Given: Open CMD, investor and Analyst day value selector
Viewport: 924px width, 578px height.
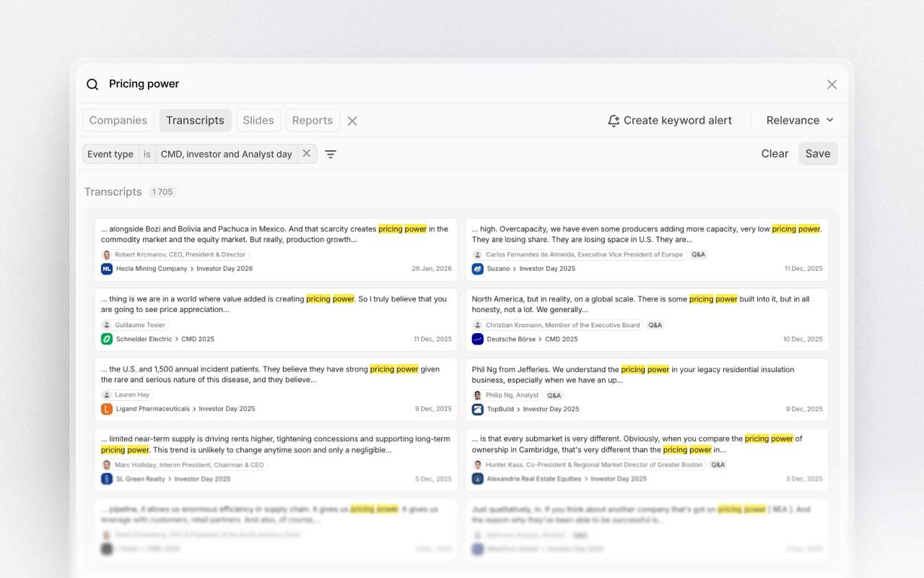Looking at the screenshot, I should pos(226,154).
